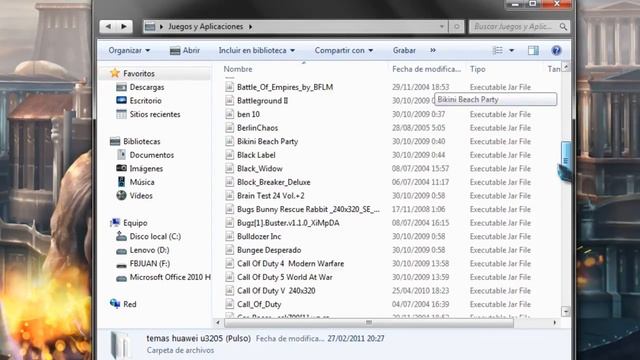Show more toolbar commands chevron
Viewport: 640px width, 360px height.
(433, 50)
